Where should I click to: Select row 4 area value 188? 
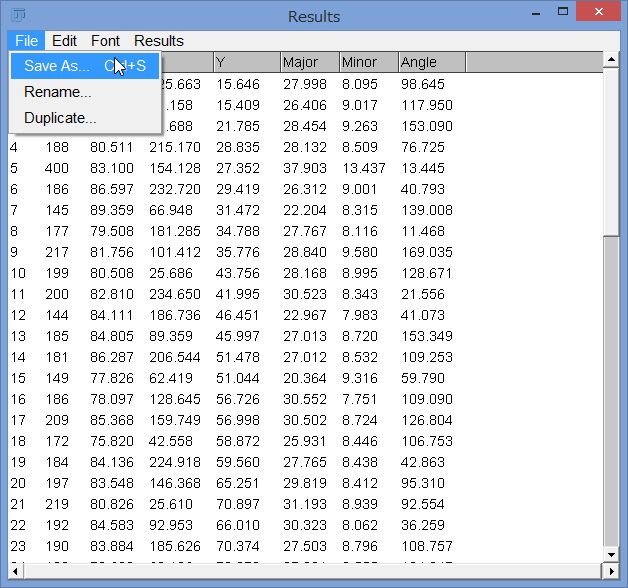(56, 147)
